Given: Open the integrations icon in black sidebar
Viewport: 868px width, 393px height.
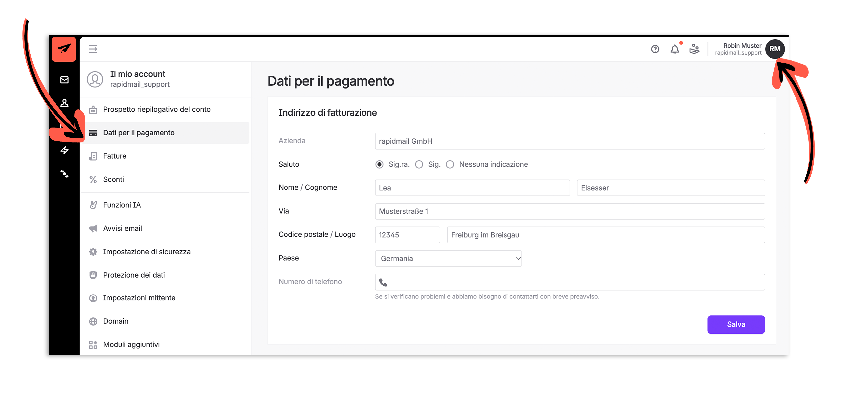Looking at the screenshot, I should pyautogui.click(x=64, y=174).
